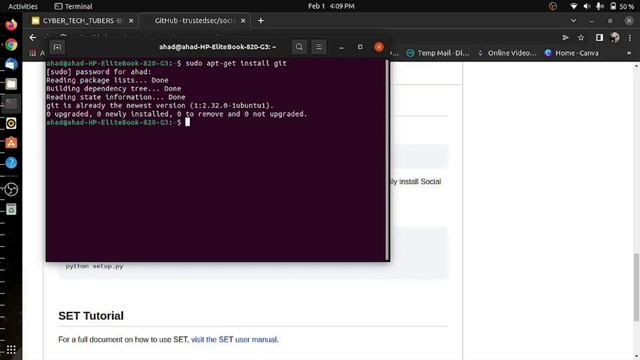This screenshot has height=360, width=640.
Task: Click Activities in the top bar
Action: [23, 6]
